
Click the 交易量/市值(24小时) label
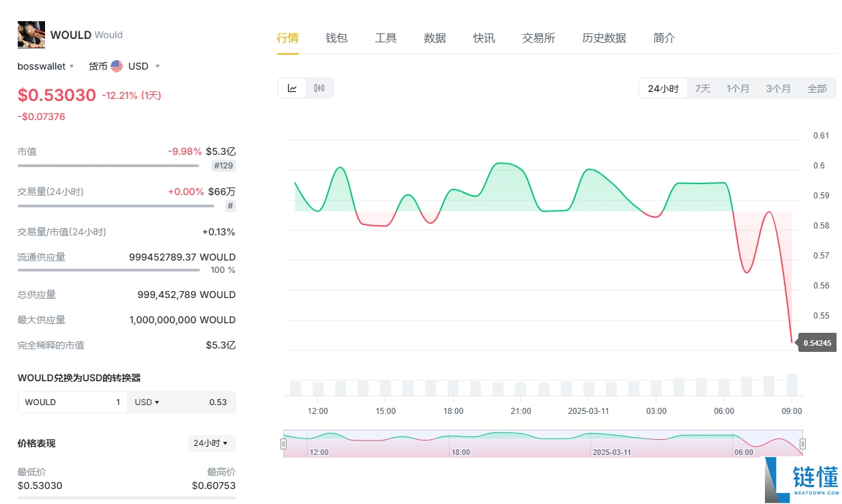pyautogui.click(x=62, y=232)
